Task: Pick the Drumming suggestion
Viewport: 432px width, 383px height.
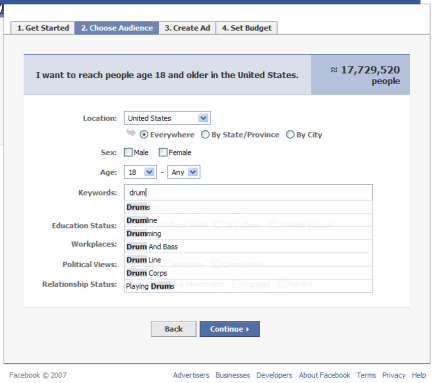Action: coord(248,233)
